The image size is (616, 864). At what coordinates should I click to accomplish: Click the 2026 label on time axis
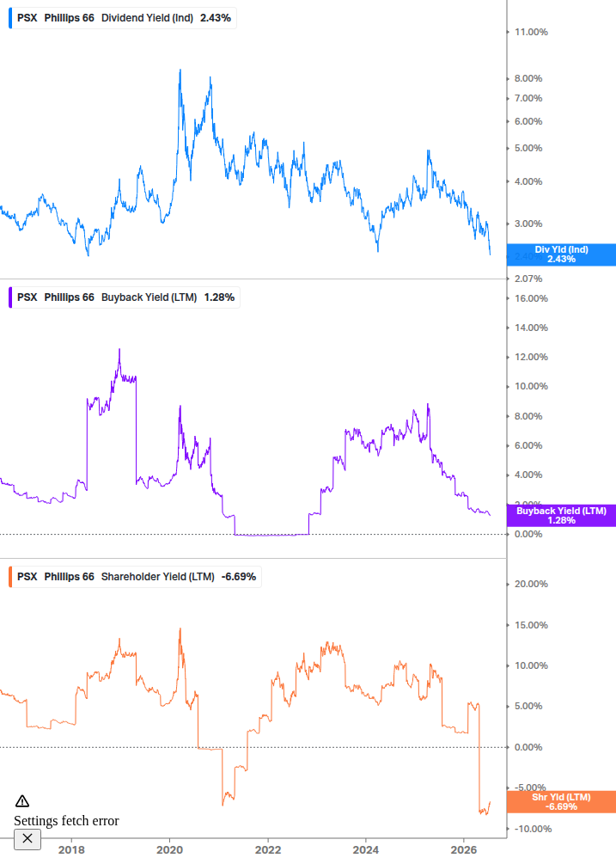pyautogui.click(x=464, y=849)
